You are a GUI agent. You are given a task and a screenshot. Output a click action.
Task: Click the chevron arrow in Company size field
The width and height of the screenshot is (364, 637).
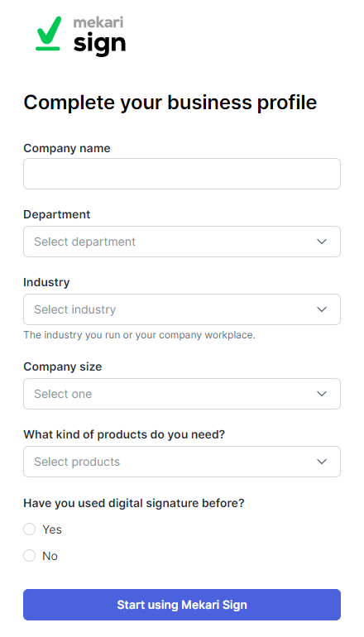[x=322, y=394]
